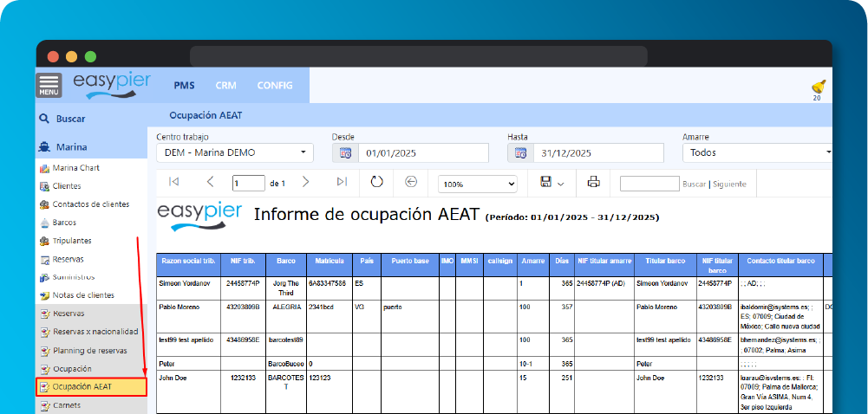Viewport: 868px width, 414px height.
Task: Switch to the CRM tab
Action: tap(225, 86)
